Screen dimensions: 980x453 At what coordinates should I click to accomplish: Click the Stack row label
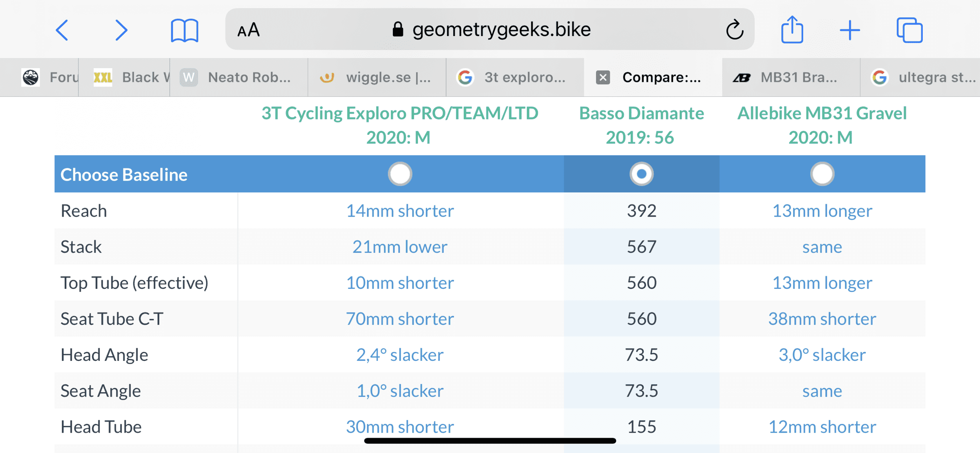81,247
